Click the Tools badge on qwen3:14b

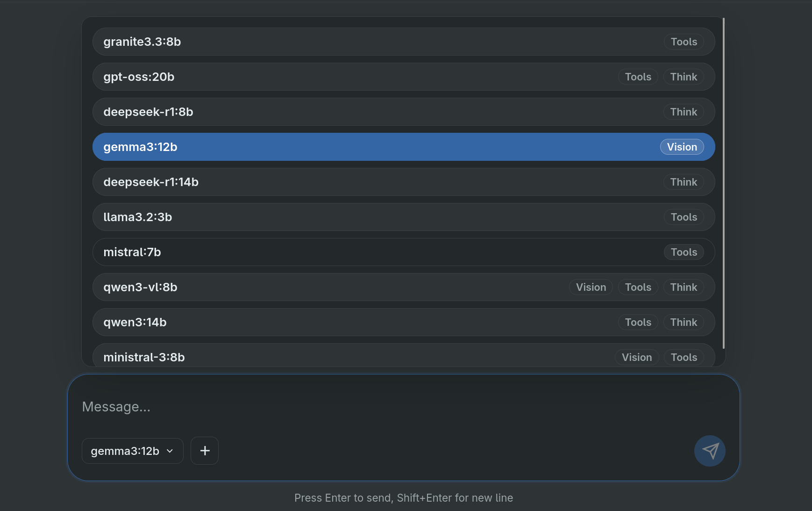pyautogui.click(x=638, y=322)
